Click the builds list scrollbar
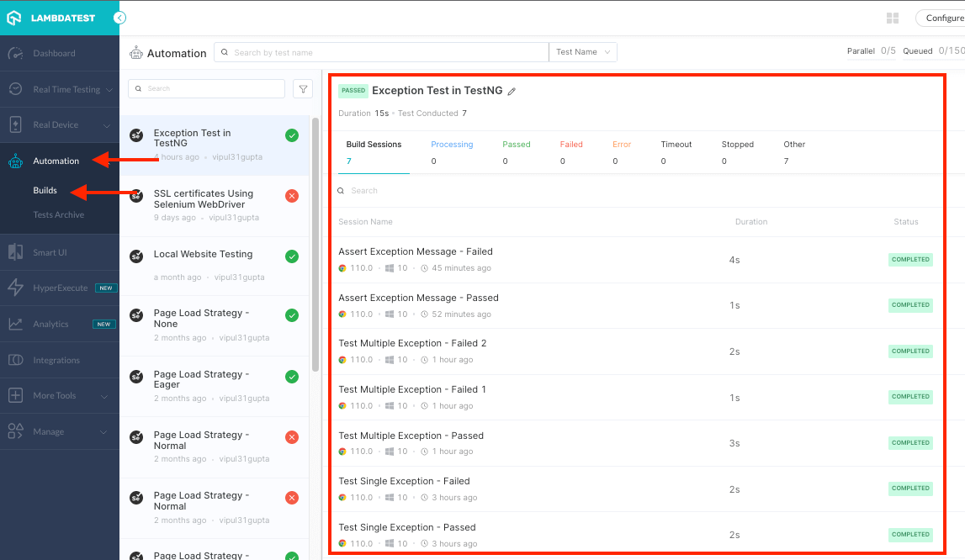The height and width of the screenshot is (560, 965). 315,244
